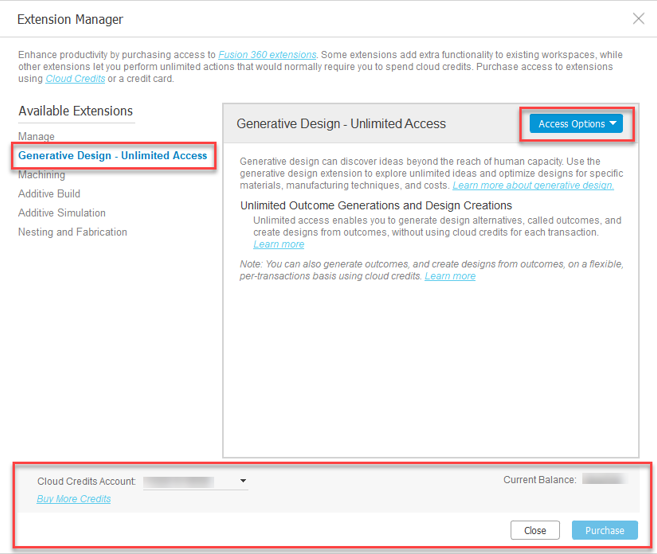Image resolution: width=657 pixels, height=554 pixels.
Task: Select the Additive Build extension
Action: 49,194
